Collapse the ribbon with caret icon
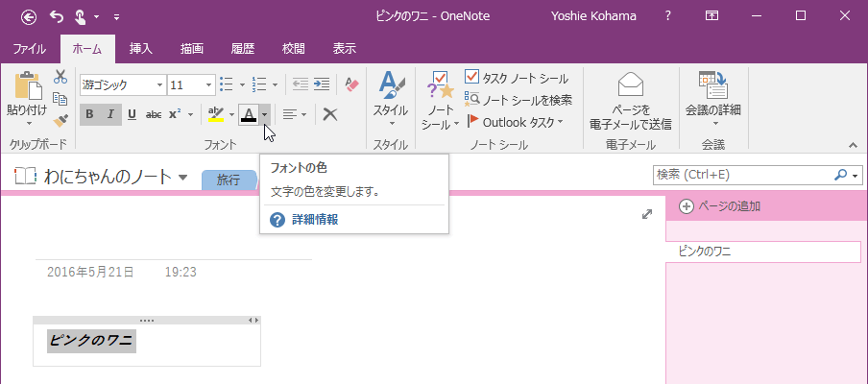 click(x=854, y=145)
